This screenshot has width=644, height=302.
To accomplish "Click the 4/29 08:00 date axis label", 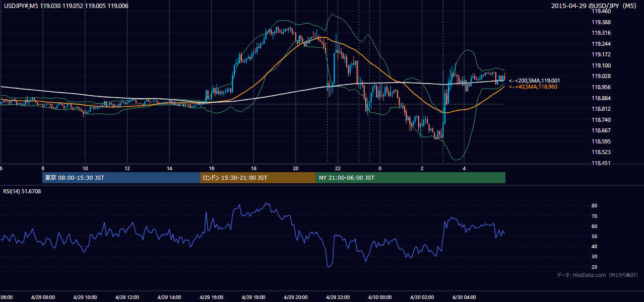I will (43, 297).
